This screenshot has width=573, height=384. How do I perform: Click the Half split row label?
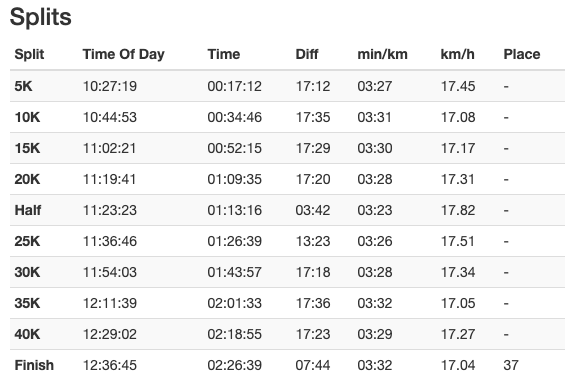click(x=28, y=210)
